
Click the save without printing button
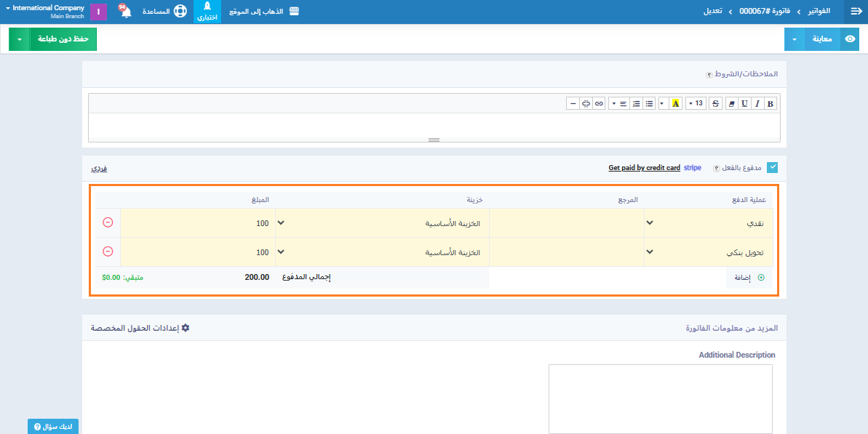(63, 39)
